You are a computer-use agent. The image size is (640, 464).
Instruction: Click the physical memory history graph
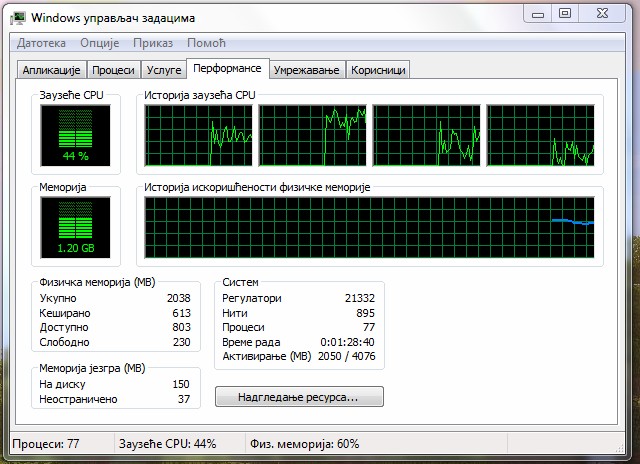[369, 227]
